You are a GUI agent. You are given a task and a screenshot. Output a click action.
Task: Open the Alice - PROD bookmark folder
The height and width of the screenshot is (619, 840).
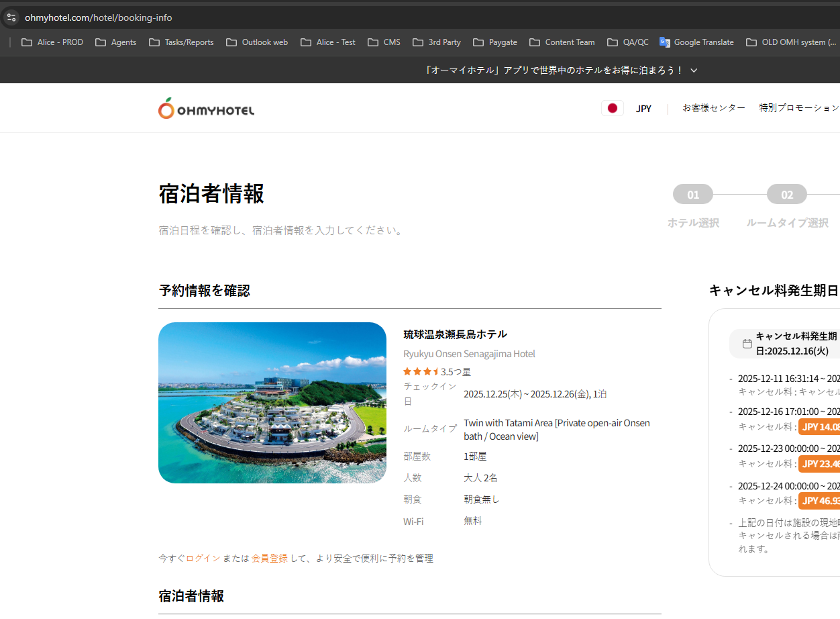(52, 42)
